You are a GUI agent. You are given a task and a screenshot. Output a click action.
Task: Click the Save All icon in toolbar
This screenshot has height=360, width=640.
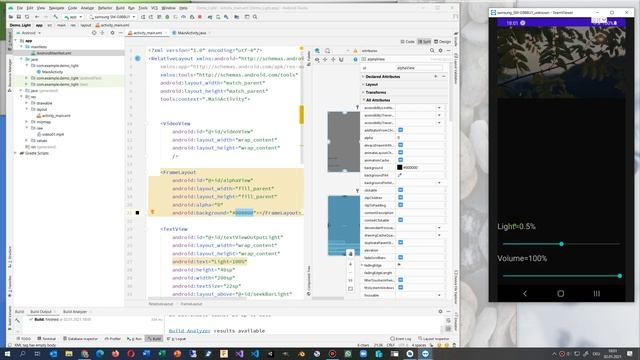point(19,17)
